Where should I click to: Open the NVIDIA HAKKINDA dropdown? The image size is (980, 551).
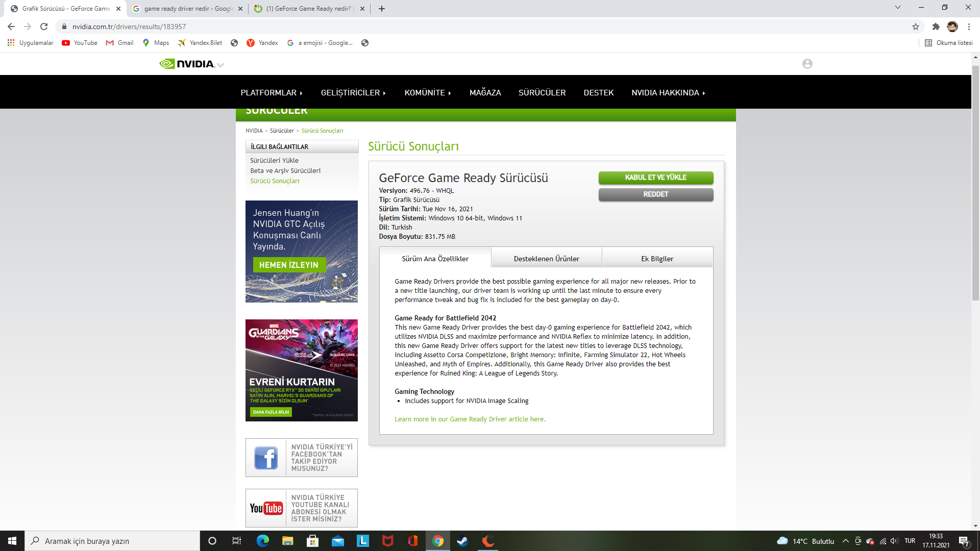click(668, 93)
